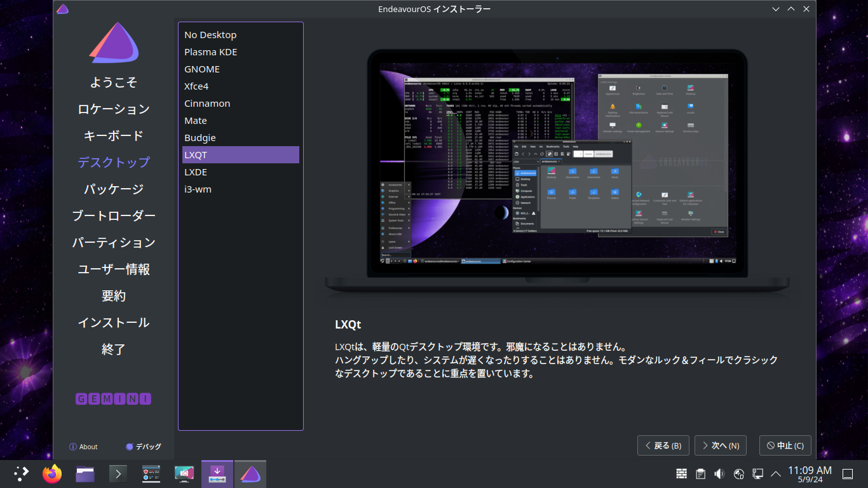Viewport: 868px width, 488px height.
Task: Open the file manager from taskbar
Action: click(x=85, y=473)
